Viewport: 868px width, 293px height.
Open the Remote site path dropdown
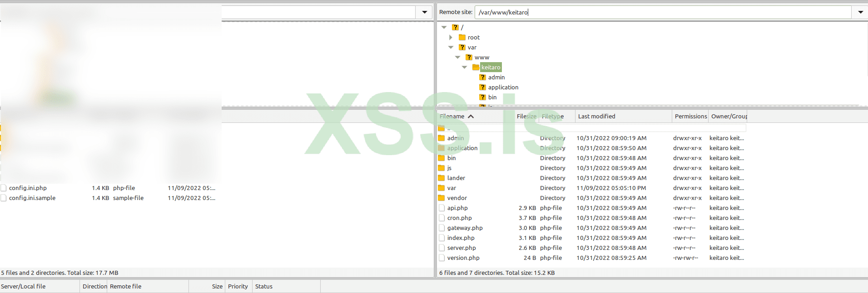[860, 12]
